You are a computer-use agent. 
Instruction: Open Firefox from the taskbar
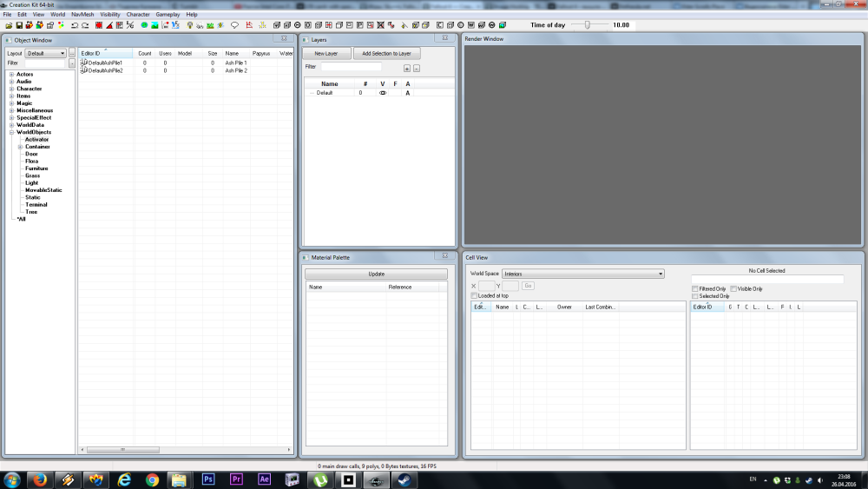click(x=40, y=479)
